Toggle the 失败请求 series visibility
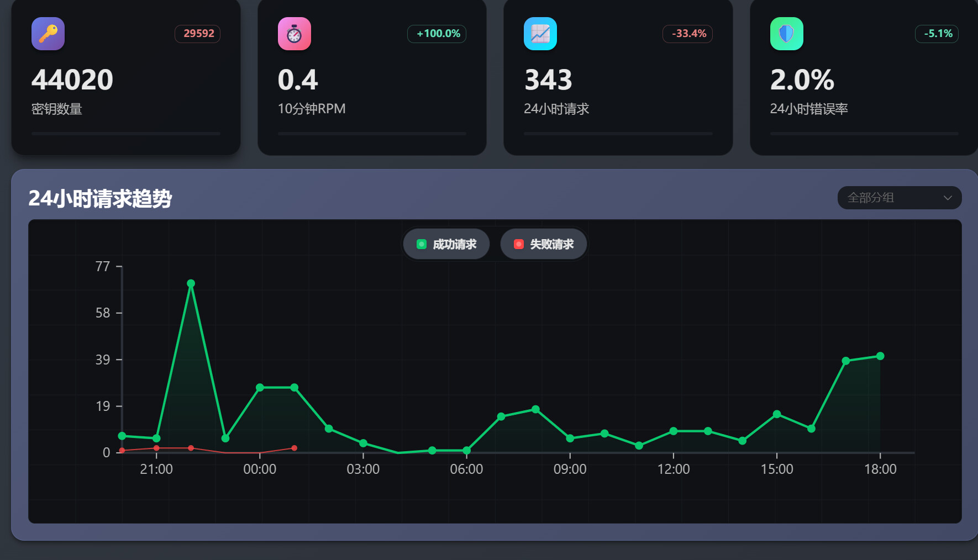Screen dimensions: 978x560 (x=544, y=244)
